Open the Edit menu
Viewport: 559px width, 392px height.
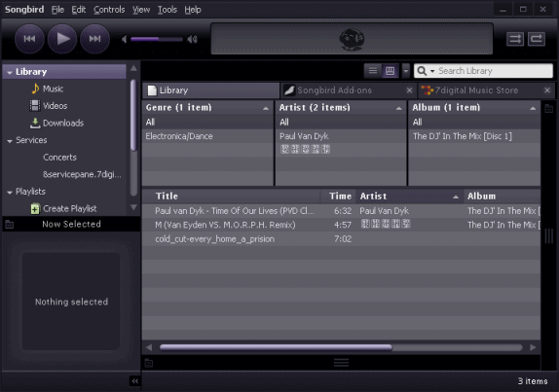79,10
